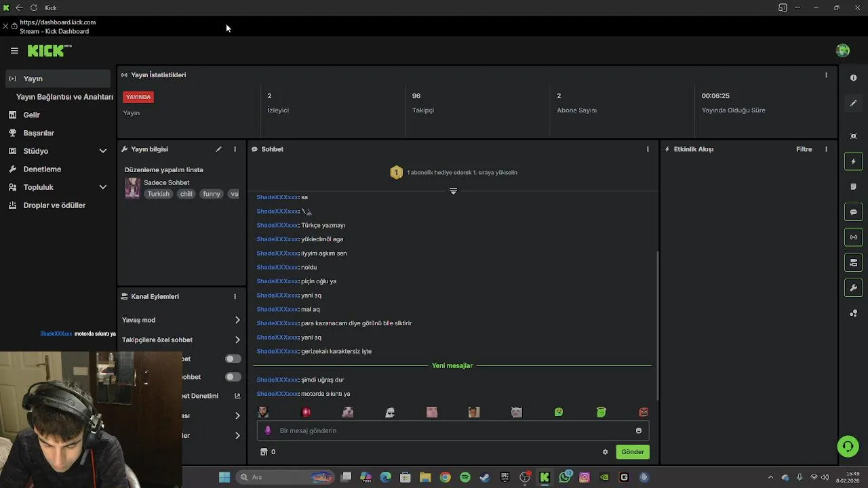Click the broadcast signal icon in right sidebar
The image size is (868, 488).
click(x=853, y=237)
